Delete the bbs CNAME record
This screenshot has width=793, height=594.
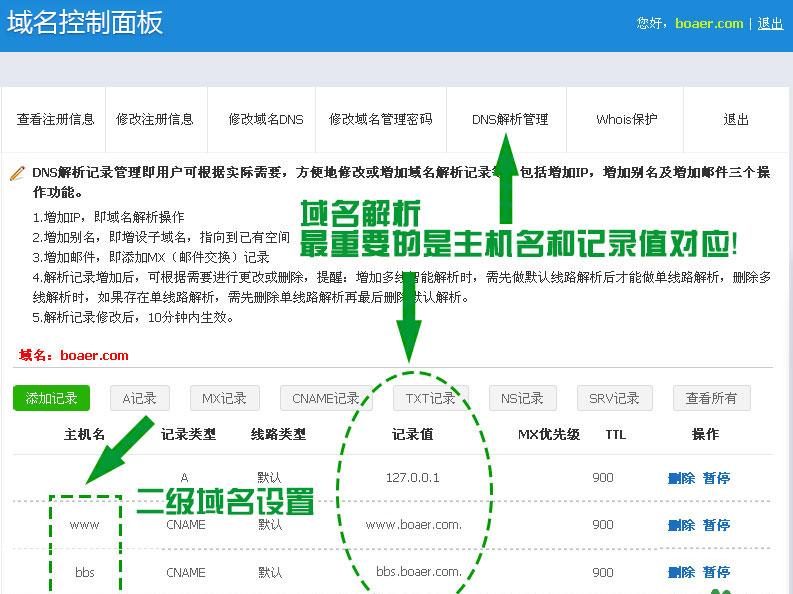681,572
